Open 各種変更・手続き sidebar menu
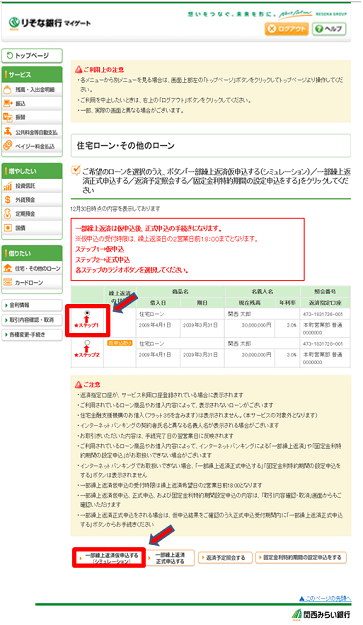Image resolution: width=363 pixels, height=625 pixels. coord(32,335)
